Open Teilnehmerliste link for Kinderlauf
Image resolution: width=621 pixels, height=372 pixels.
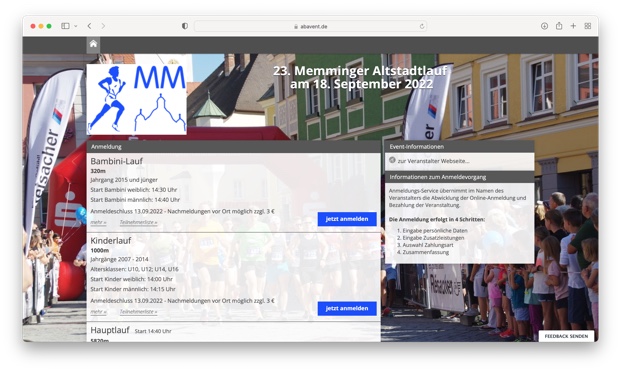138,312
